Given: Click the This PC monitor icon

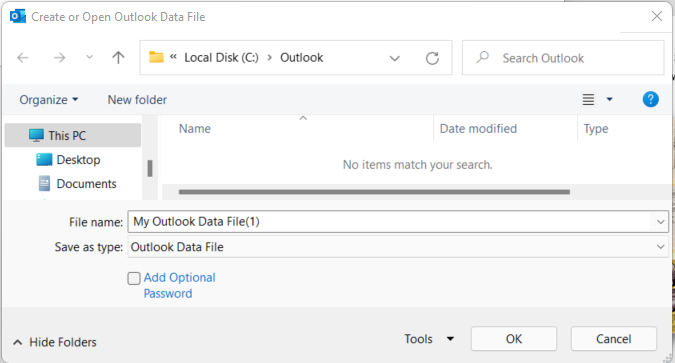Looking at the screenshot, I should (x=36, y=135).
